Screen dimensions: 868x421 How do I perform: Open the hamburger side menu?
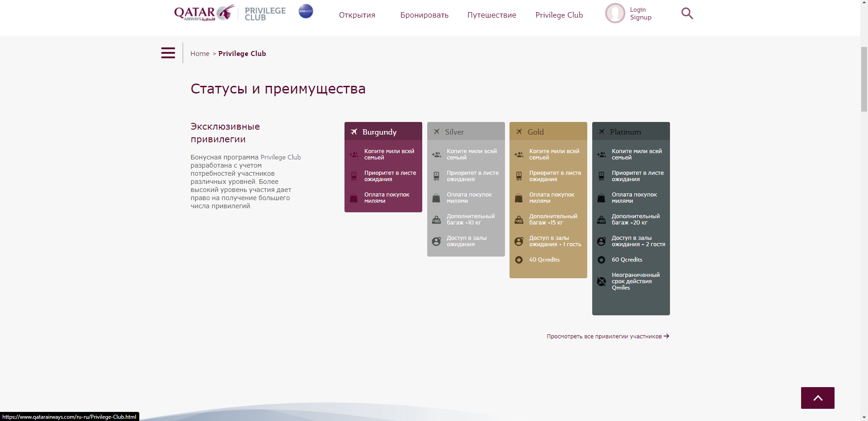click(168, 53)
